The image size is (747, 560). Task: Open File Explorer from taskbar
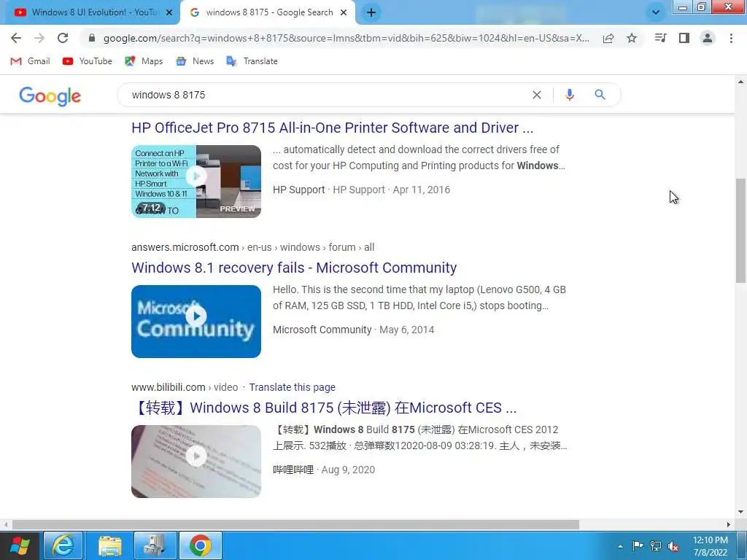tap(109, 545)
